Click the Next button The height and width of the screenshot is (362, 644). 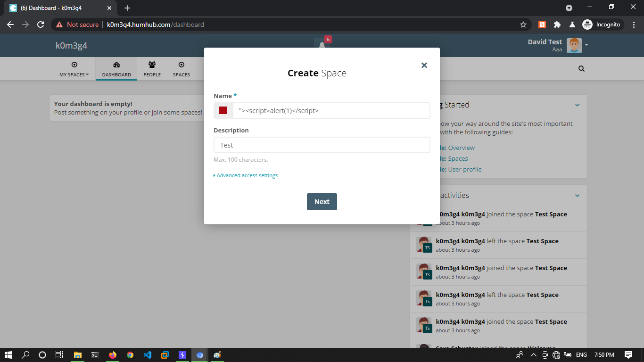point(322,202)
